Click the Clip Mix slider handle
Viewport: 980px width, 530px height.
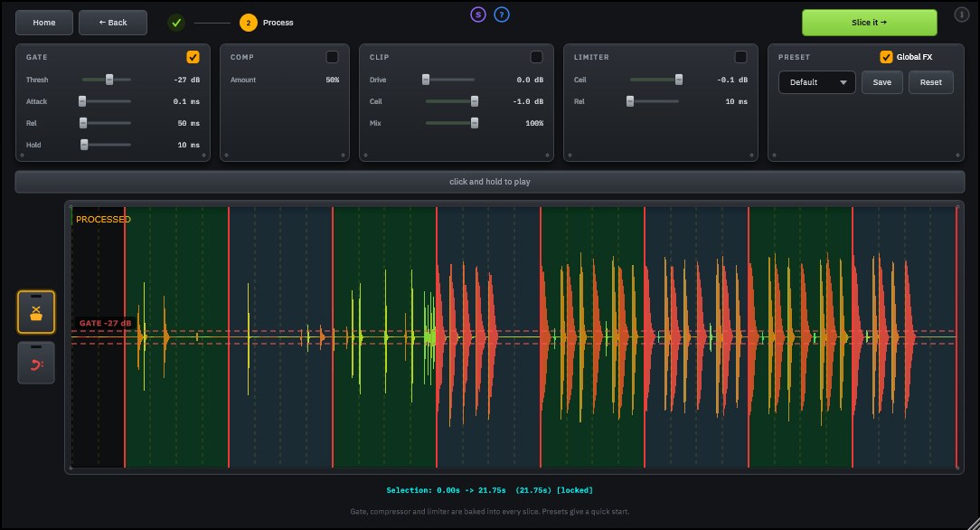tap(475, 123)
